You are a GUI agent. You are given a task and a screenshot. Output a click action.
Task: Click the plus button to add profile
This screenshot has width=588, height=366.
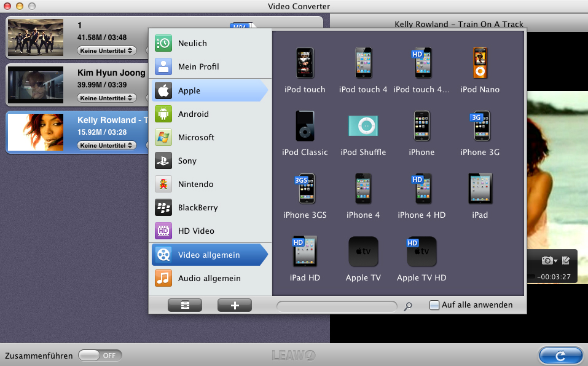[235, 305]
